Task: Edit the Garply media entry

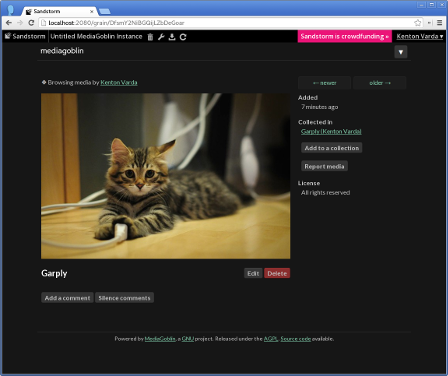Action: click(x=253, y=273)
